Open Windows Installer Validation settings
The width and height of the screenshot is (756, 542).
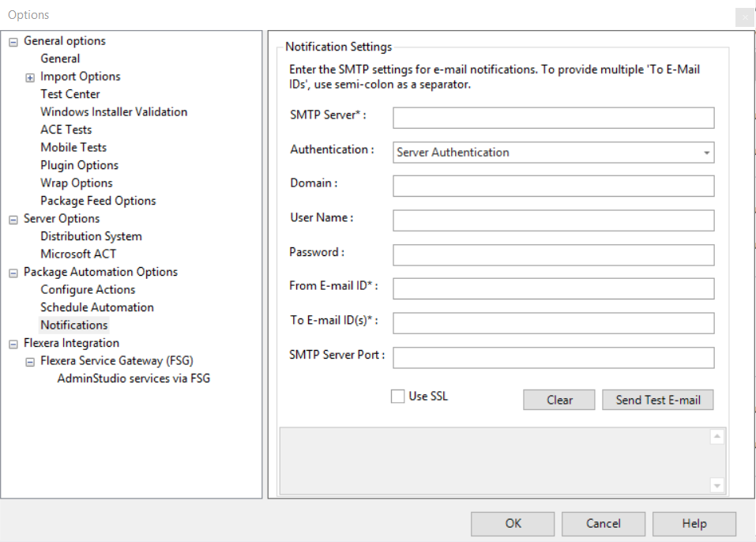[x=114, y=112]
